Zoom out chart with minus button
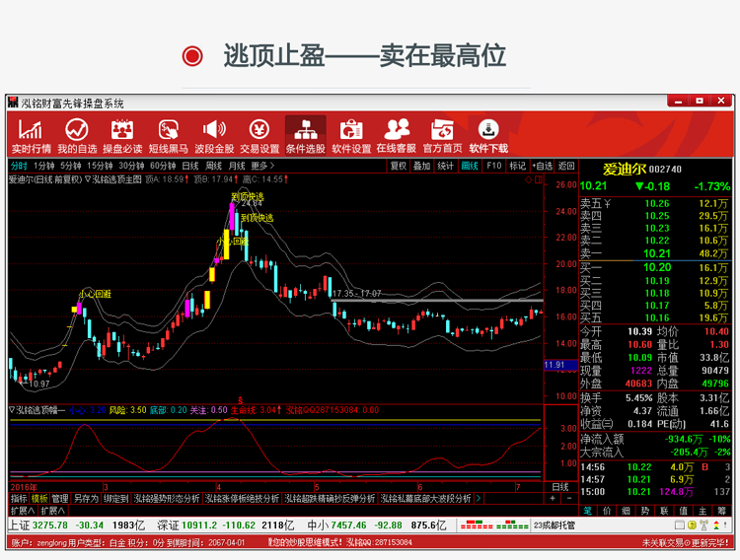 [569, 498]
